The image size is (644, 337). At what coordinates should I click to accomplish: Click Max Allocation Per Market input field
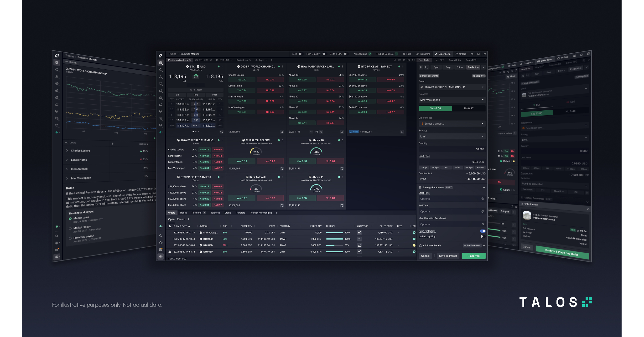click(x=452, y=224)
